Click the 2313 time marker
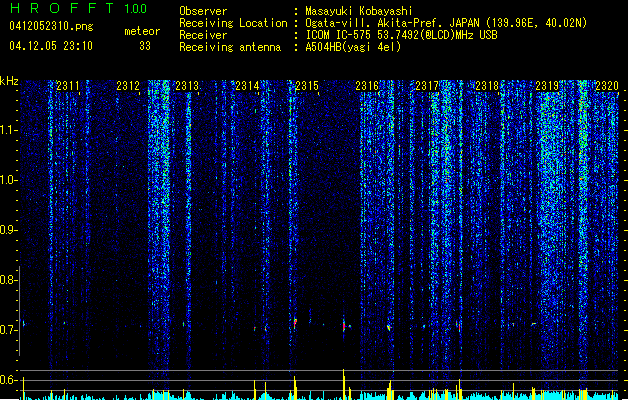 187,86
